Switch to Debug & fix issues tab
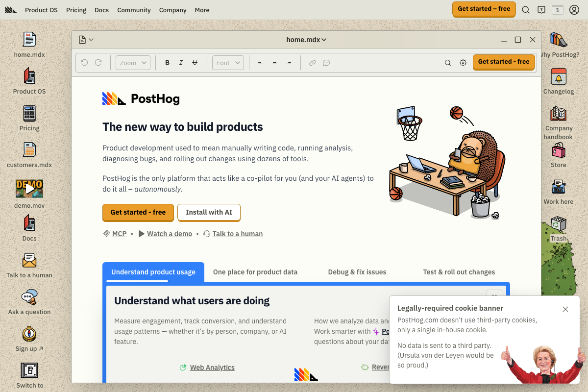 (x=357, y=272)
